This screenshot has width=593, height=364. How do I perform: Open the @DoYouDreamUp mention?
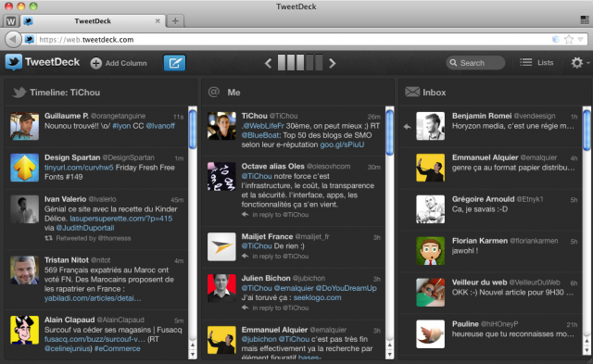click(x=346, y=288)
